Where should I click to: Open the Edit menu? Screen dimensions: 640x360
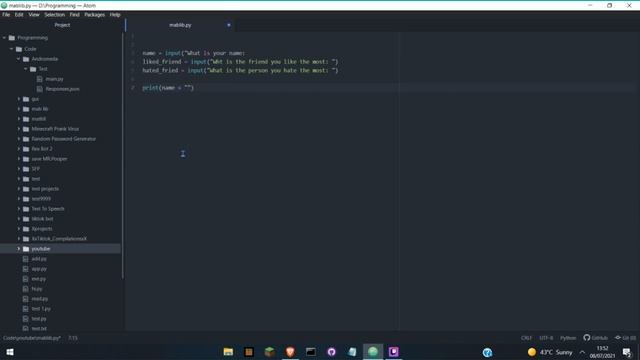tap(19, 15)
